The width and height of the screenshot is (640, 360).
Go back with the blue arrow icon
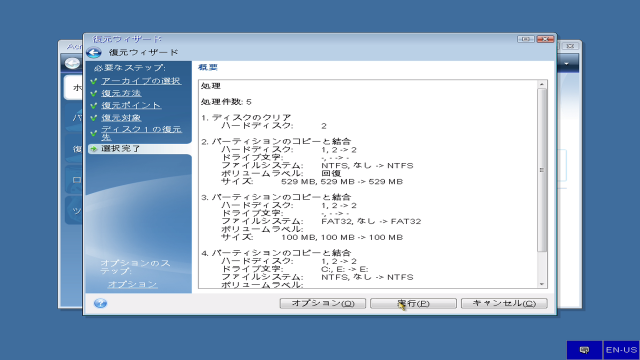click(94, 53)
